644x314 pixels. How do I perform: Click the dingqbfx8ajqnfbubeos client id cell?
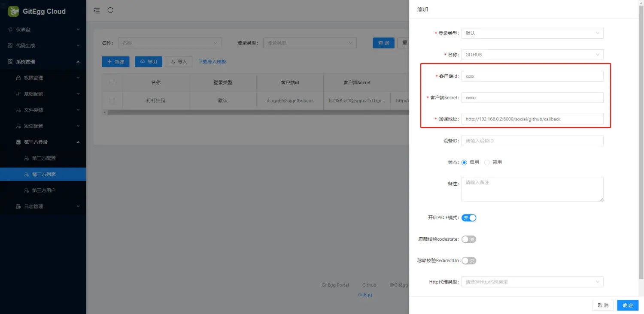(x=290, y=100)
